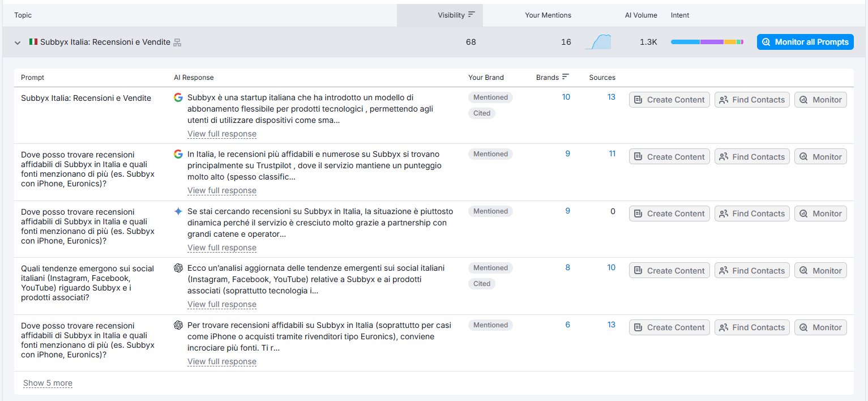This screenshot has height=401, width=868.
Task: Find Contacts for 'In Italia, le recensioni' row
Action: [x=752, y=157]
